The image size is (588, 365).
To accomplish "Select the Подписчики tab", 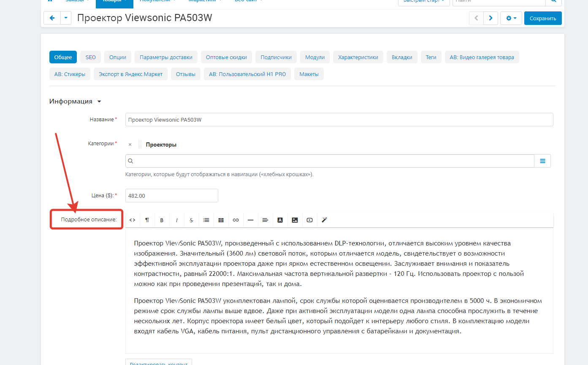I will (x=276, y=57).
